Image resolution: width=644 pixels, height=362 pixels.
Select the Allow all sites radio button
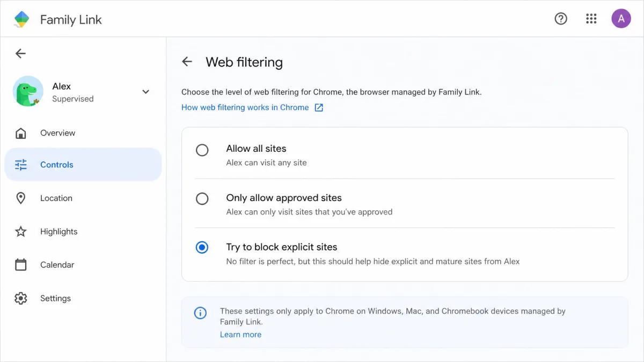[x=202, y=150]
